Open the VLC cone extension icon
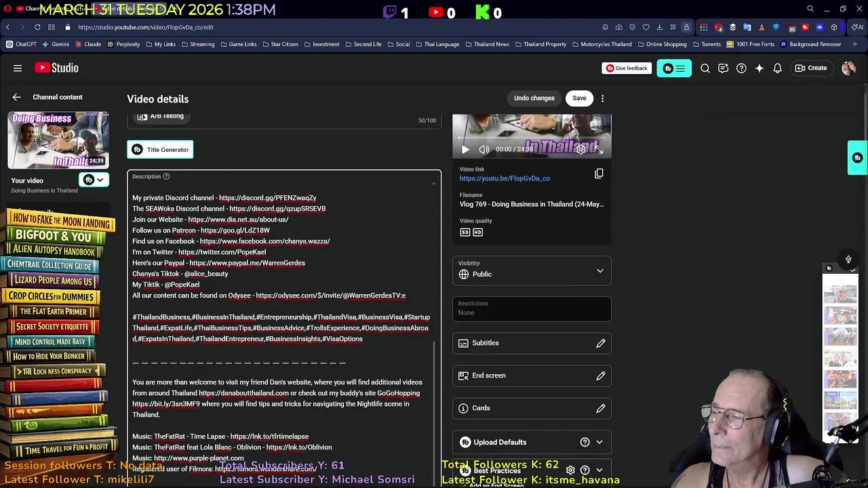 click(762, 27)
